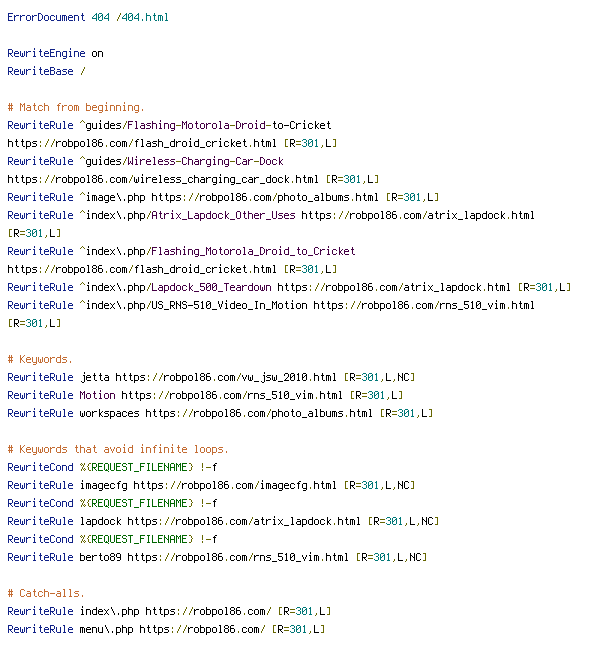Image resolution: width=600 pixels, height=646 pixels.
Task: Click atrix_lapdock.html URL on the Lapdock_500_Teardown line
Action: 394,287
